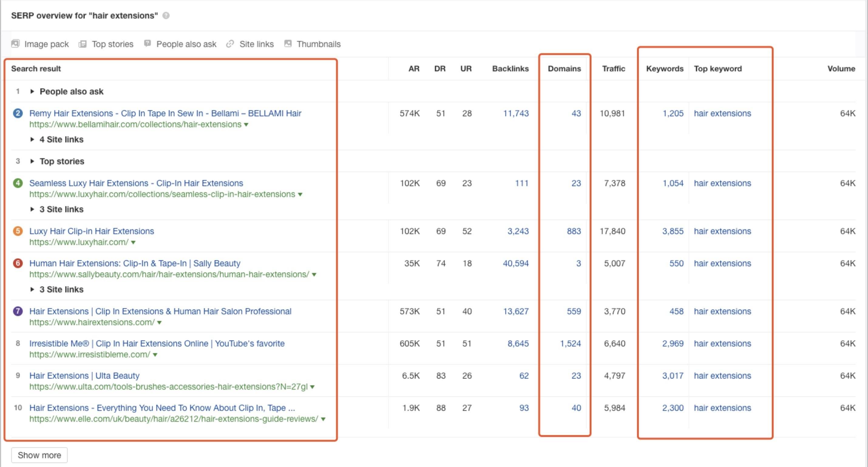
Task: Click keywords value 1,205 for Bellami
Action: [673, 113]
